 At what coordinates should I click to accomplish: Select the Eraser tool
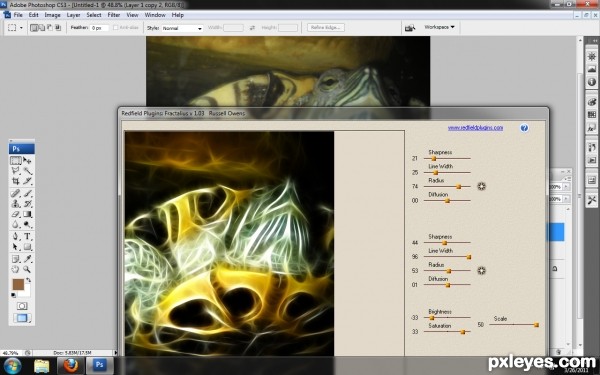pos(16,214)
